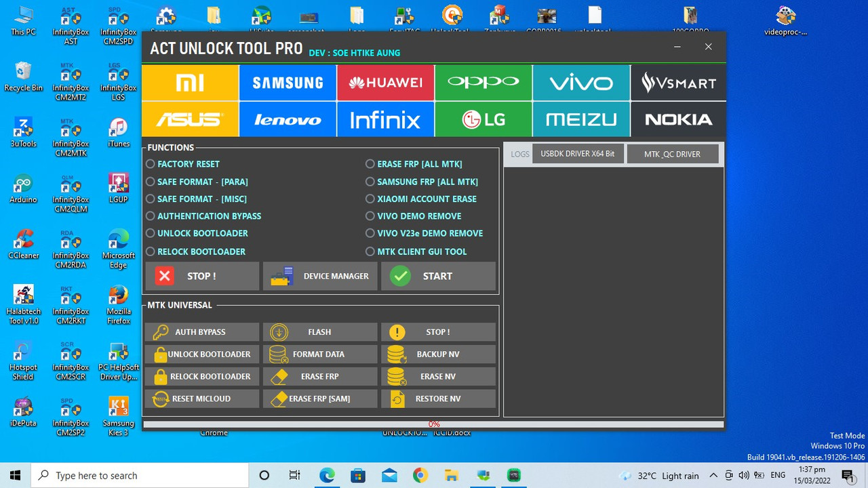Select Vivo V23e Demo Remove option
Image resolution: width=868 pixels, height=488 pixels.
tap(425, 233)
